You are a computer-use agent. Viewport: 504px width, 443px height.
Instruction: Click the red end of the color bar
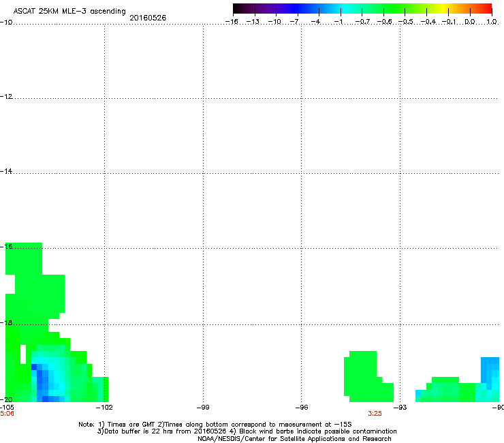[x=487, y=9]
